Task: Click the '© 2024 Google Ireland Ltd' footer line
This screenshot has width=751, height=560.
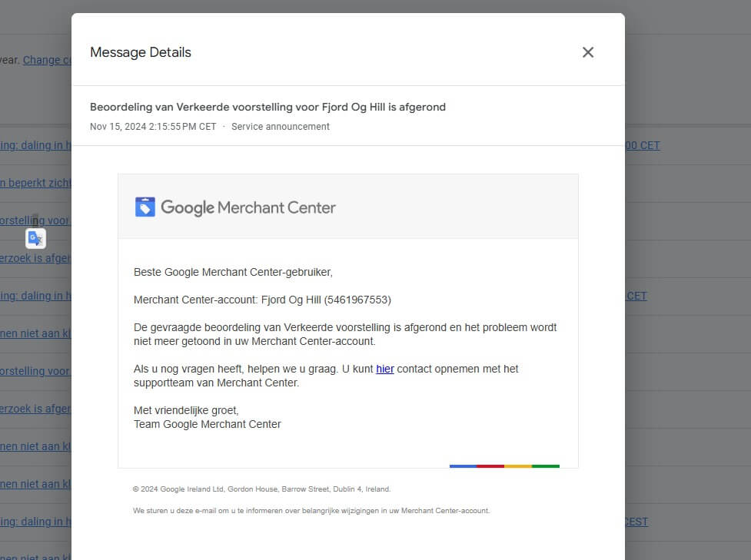Action: coord(261,489)
